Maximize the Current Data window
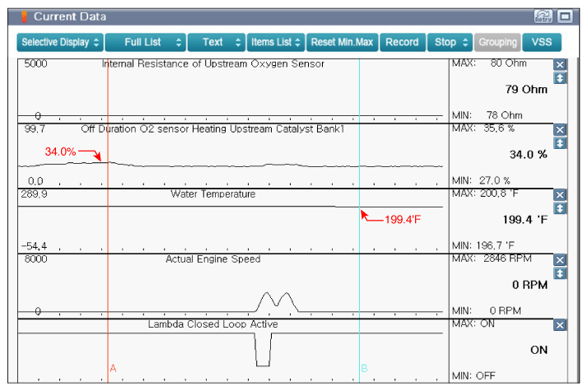Screen dimensions: 588x391 pos(565,16)
